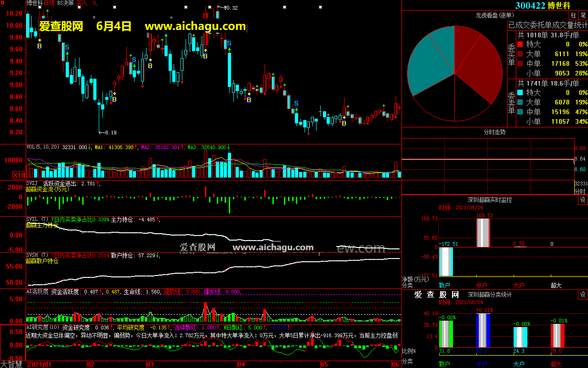Click the 分时走势 panel title
Viewport: 588px width, 368px height.
coord(494,132)
